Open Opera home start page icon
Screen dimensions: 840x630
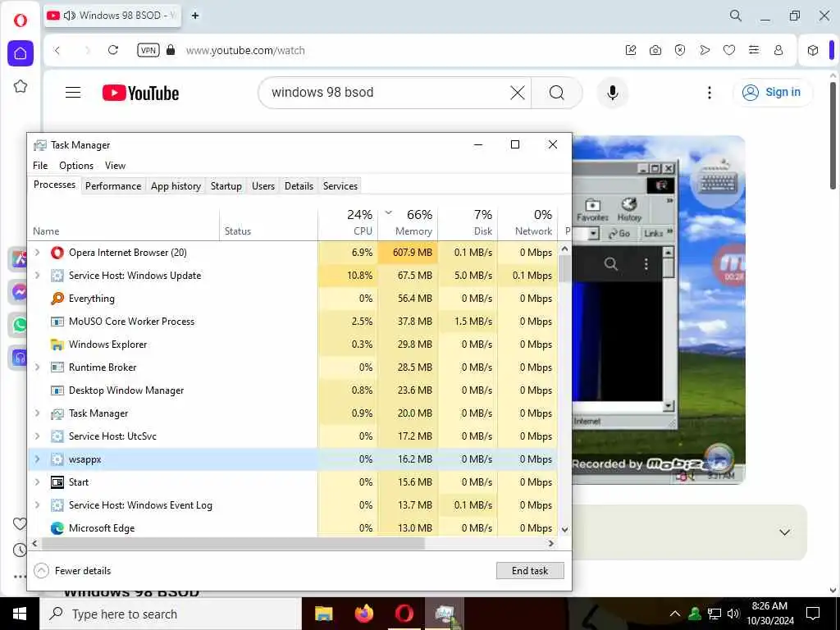click(x=21, y=53)
